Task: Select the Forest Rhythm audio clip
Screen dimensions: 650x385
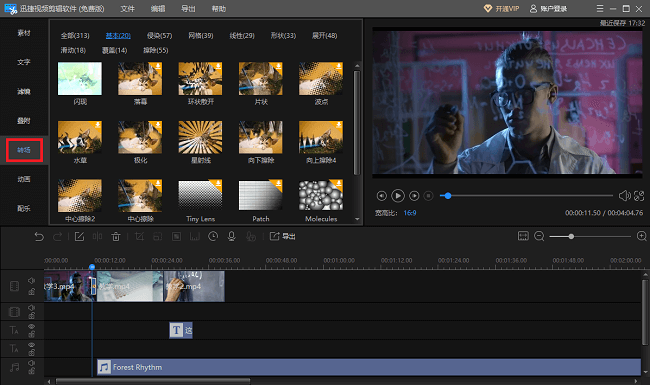Action: [x=369, y=367]
